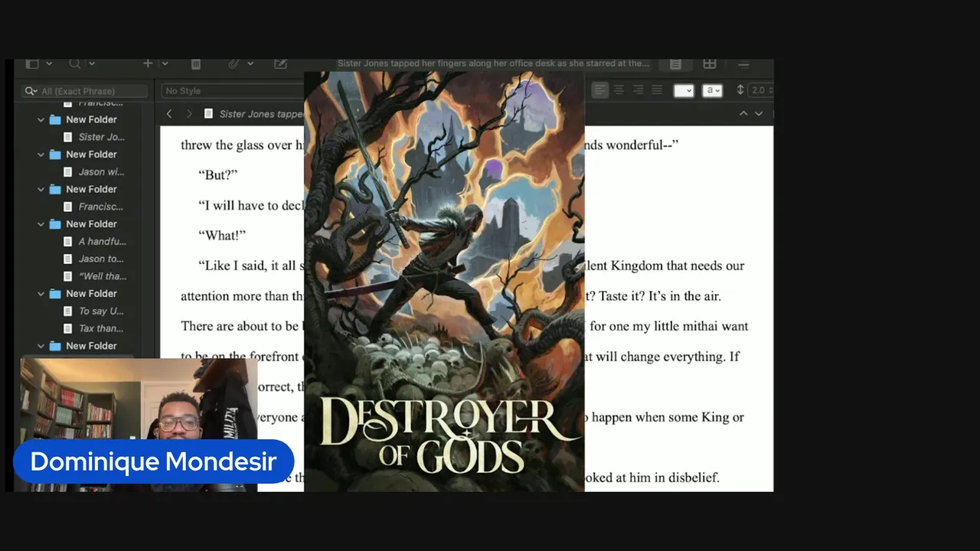Select the Sister Jo... document in binder
This screenshot has width=980, height=551.
coord(101,137)
